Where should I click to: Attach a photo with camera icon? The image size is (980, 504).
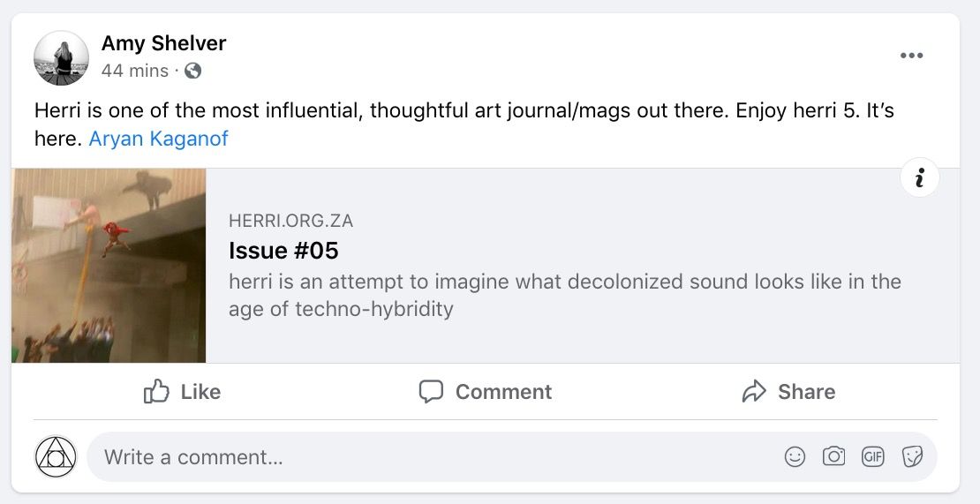tap(833, 456)
